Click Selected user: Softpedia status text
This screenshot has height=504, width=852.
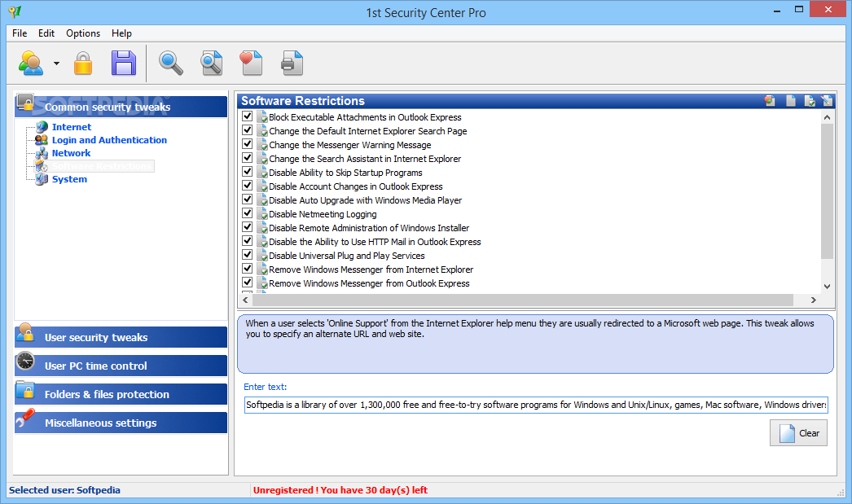click(x=64, y=490)
